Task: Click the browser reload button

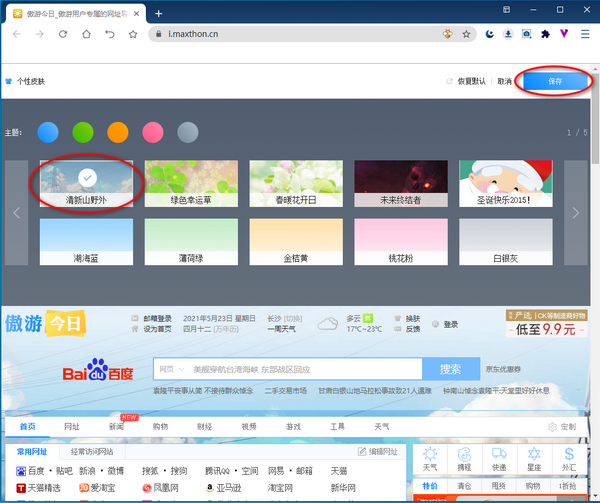Action: click(62, 33)
